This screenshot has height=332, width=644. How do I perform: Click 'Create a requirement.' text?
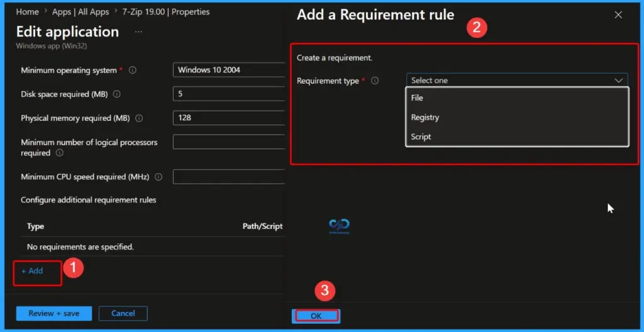coord(335,58)
